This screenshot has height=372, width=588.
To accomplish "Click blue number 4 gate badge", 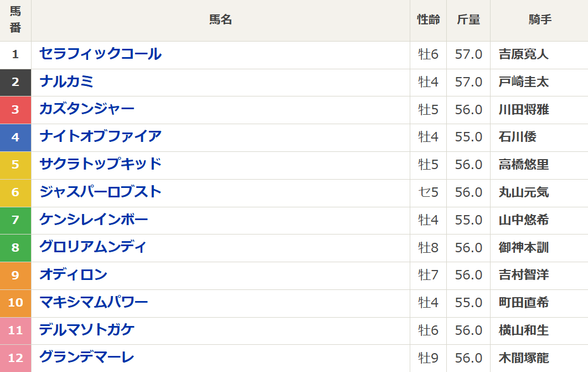I will pos(16,137).
